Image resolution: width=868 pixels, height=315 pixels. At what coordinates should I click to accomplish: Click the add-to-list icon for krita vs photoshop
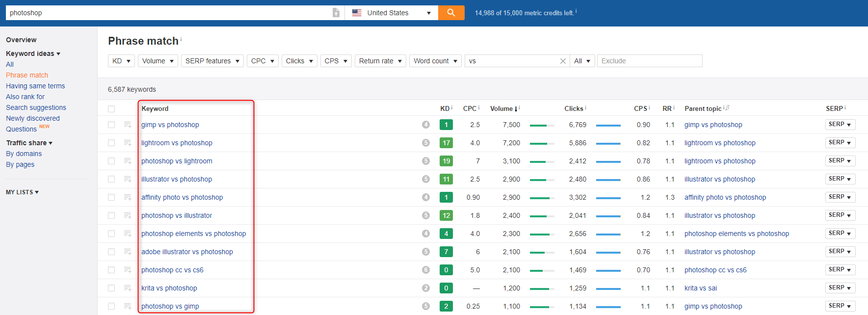128,288
